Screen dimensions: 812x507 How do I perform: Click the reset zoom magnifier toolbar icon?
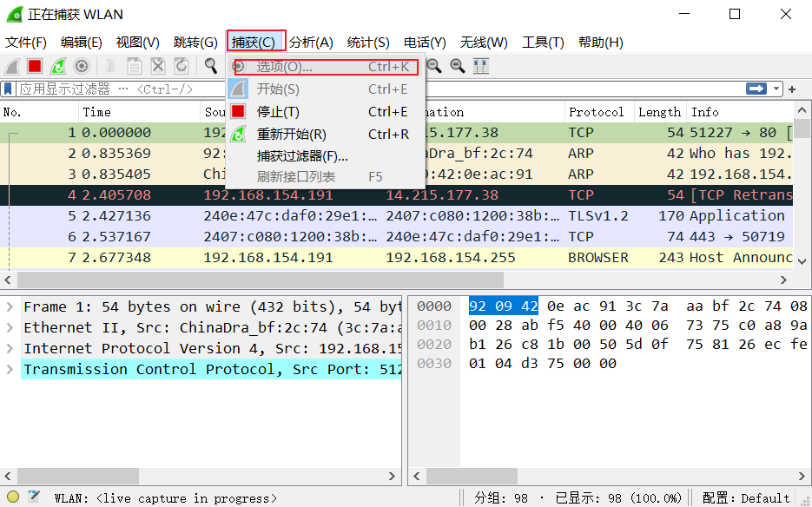point(458,66)
